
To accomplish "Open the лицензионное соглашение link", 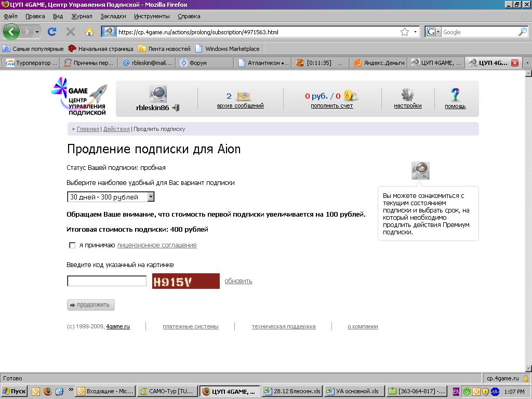I will (x=157, y=245).
